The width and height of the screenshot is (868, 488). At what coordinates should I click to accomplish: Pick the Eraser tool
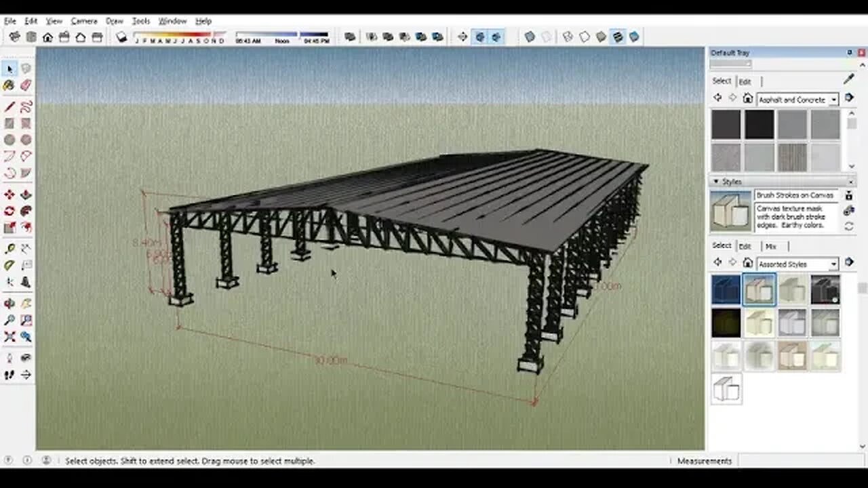point(26,85)
